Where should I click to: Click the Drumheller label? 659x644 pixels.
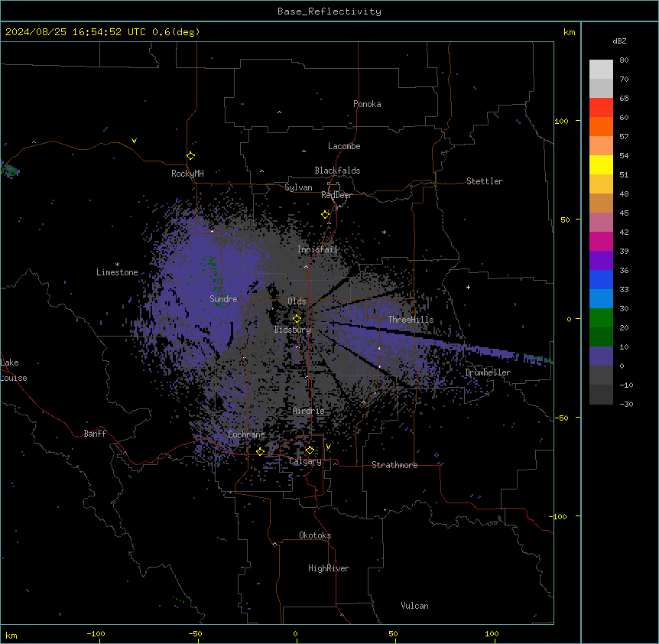[x=488, y=372]
